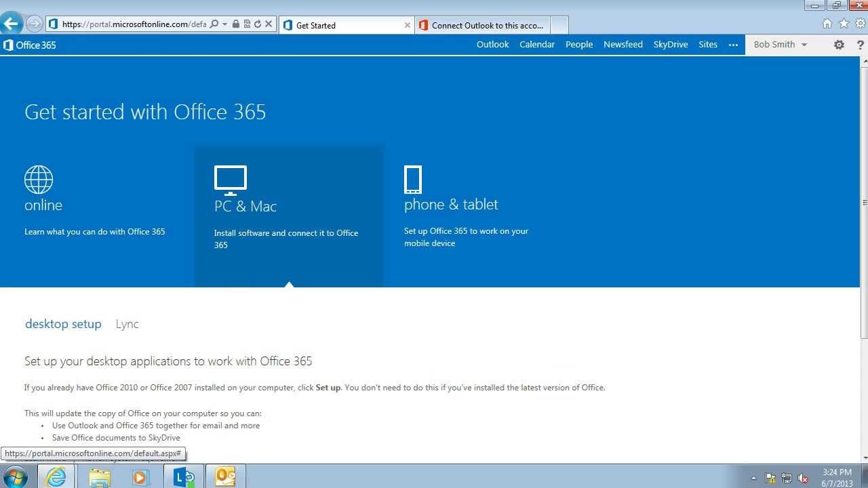Click the muted volume tray icon
The image size is (868, 488).
coord(803,478)
